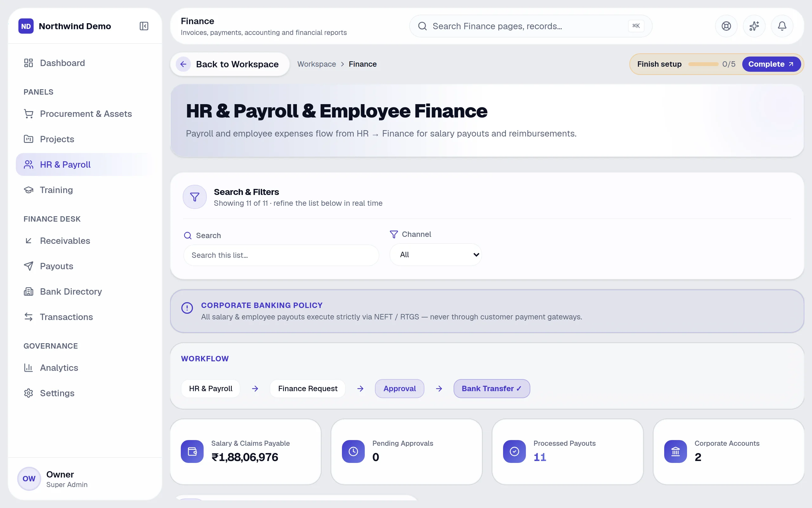The image size is (812, 508).
Task: Open Settings in the sidebar
Action: (85, 393)
